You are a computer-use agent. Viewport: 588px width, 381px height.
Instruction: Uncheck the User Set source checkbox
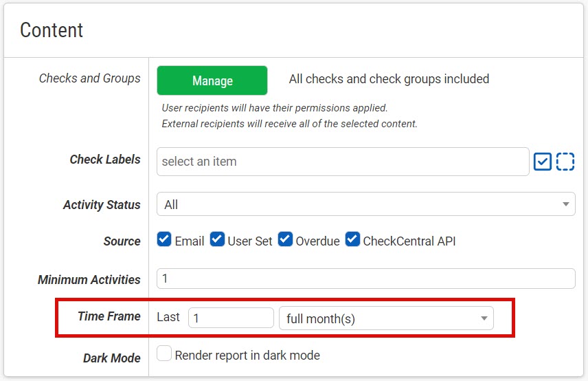pyautogui.click(x=217, y=240)
